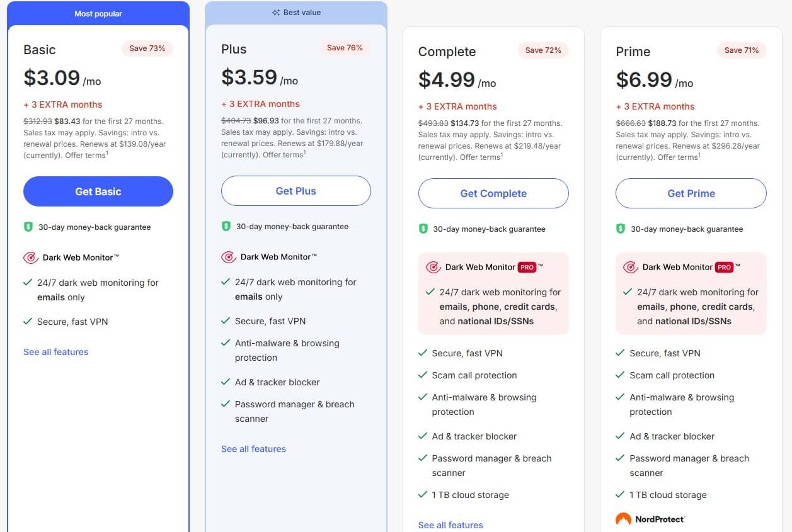This screenshot has width=792, height=532.
Task: Click the Get Plus button
Action: pyautogui.click(x=296, y=191)
